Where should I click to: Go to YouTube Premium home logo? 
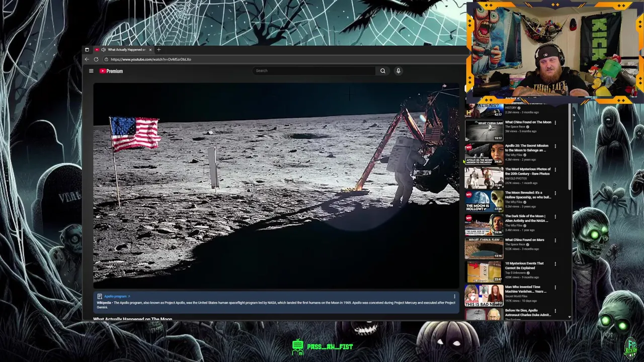tap(111, 71)
